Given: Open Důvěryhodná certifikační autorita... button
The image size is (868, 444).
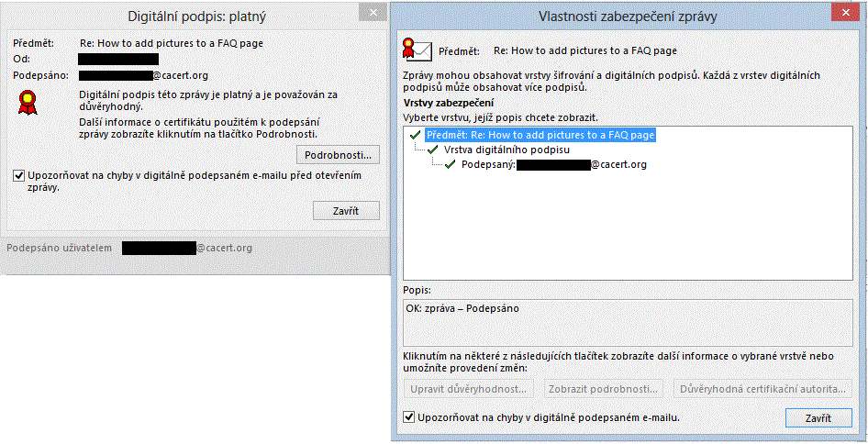Looking at the screenshot, I should (762, 389).
